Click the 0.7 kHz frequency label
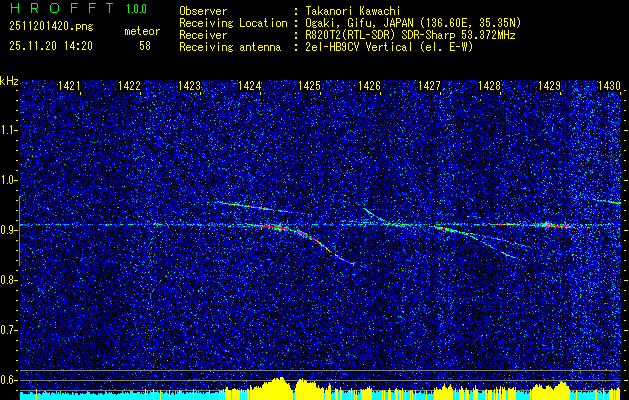This screenshot has width=629, height=400. tap(9, 330)
